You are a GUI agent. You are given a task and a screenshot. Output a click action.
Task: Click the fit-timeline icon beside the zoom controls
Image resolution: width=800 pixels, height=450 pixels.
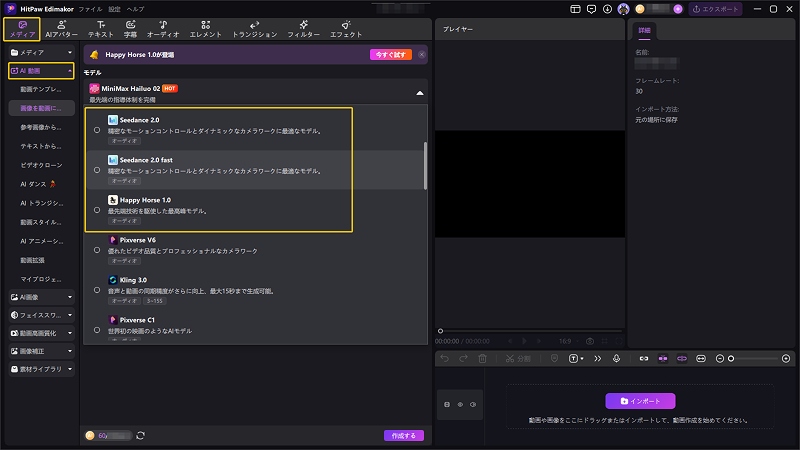[701, 359]
